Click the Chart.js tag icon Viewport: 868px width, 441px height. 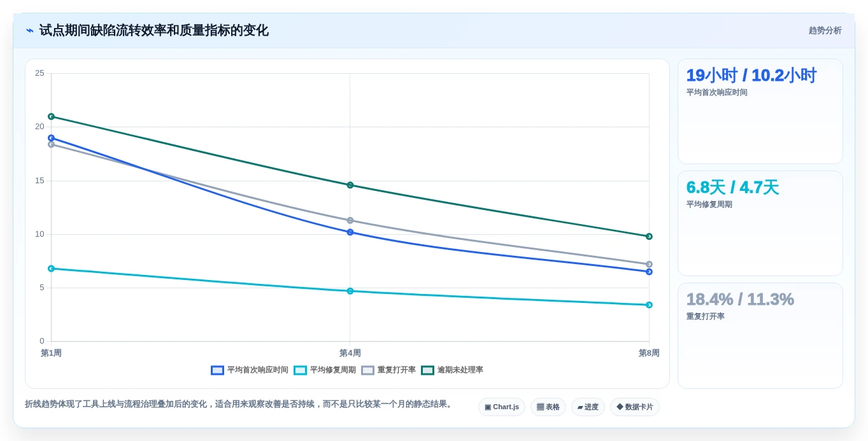tap(488, 407)
